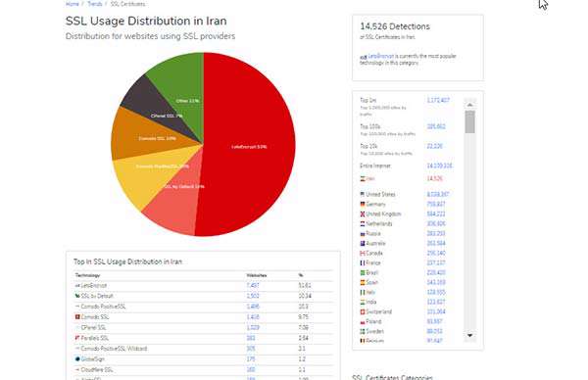The width and height of the screenshot is (588, 380).
Task: Click the United States flag icon
Action: coord(363,194)
